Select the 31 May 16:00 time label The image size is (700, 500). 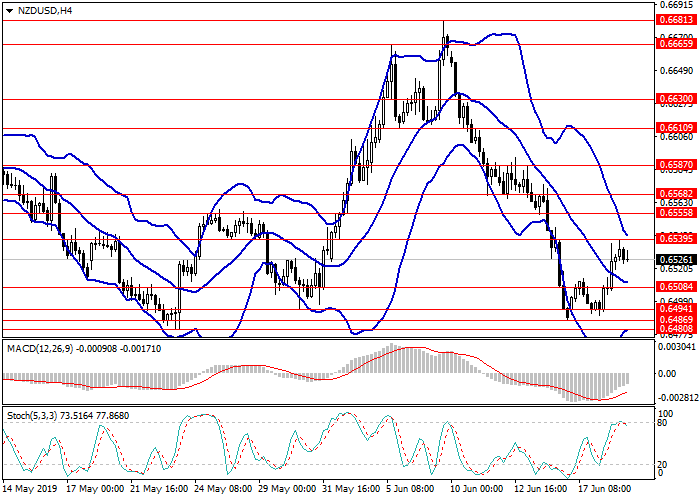click(352, 489)
